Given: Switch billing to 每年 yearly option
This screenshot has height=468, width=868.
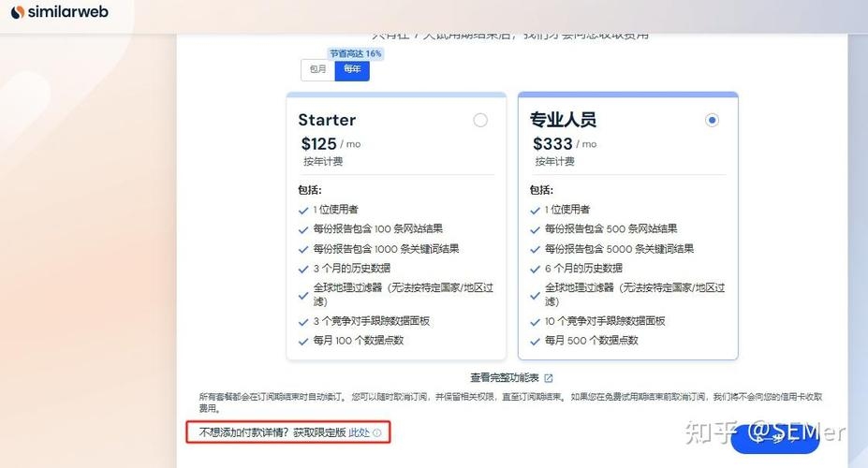Looking at the screenshot, I should [x=352, y=69].
